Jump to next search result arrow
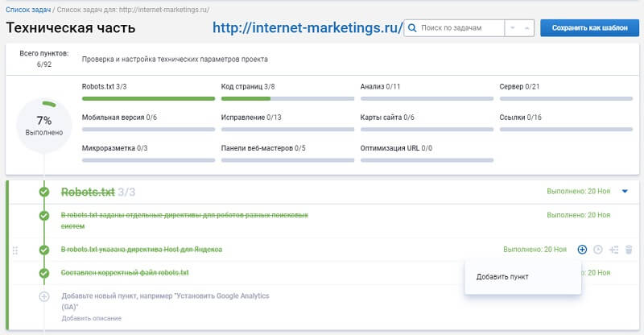This screenshot has width=644, height=335. 512,28
